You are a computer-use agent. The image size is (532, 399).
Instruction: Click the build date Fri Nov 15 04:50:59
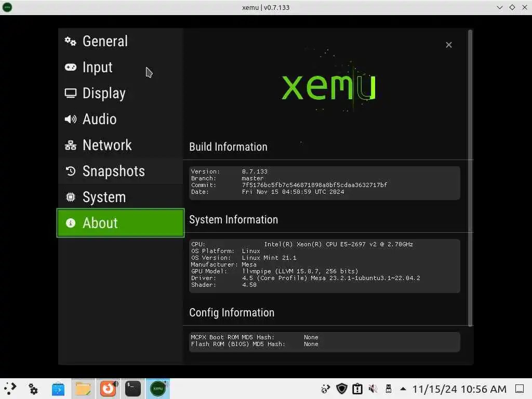[293, 192]
